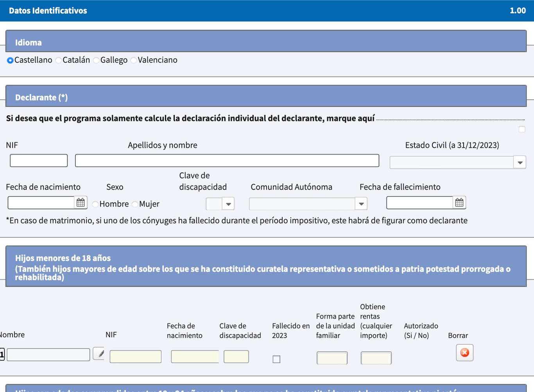Choose Hombre as the declarant's sex
Screen dimensions: 534x392
tap(95, 204)
